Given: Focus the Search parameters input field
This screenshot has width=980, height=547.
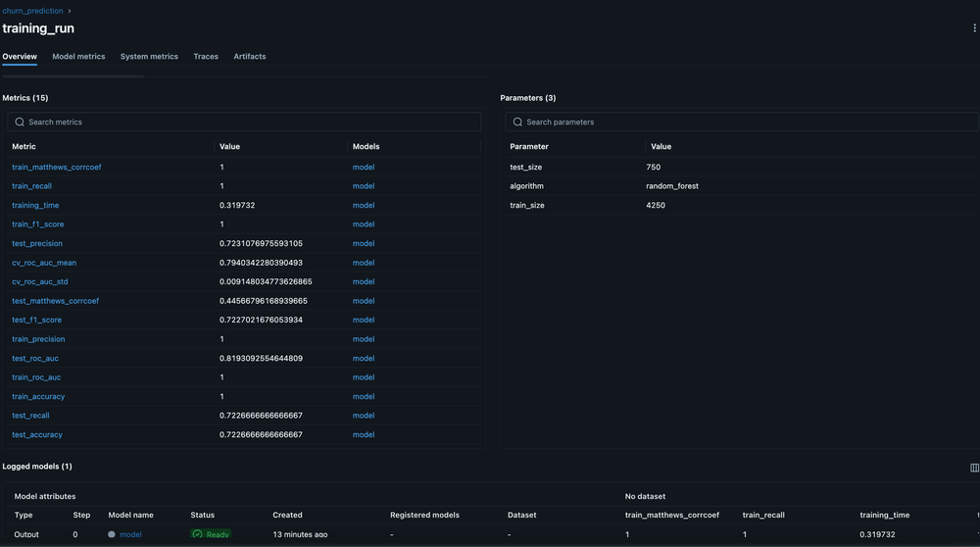Looking at the screenshot, I should 745,123.
